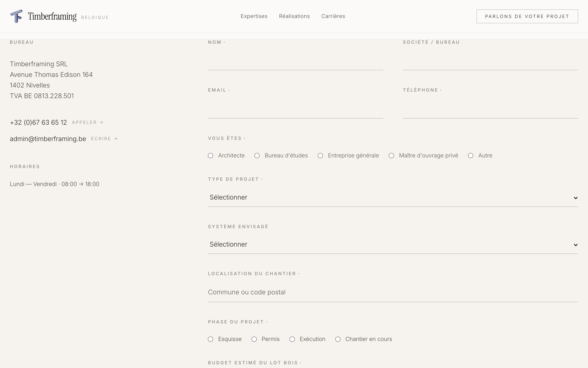This screenshot has height=368, width=588.
Task: Click the Timberframing wordmark in header
Action: click(x=52, y=17)
